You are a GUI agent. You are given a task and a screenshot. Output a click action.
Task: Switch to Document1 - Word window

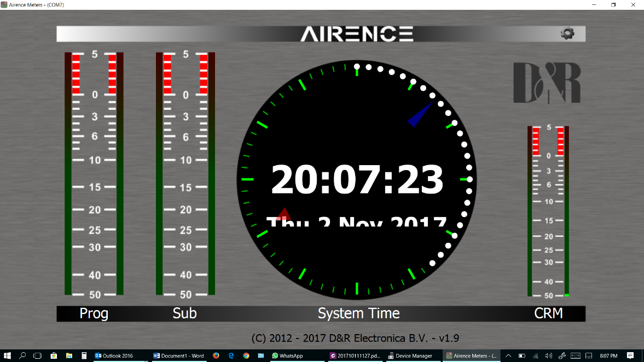pyautogui.click(x=178, y=355)
